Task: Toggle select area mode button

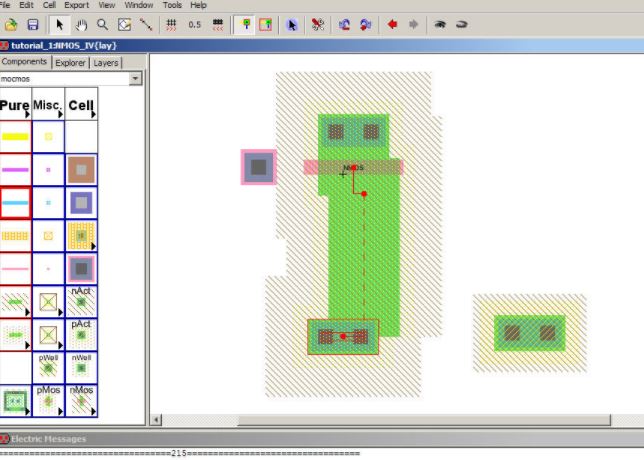Action: [266, 24]
